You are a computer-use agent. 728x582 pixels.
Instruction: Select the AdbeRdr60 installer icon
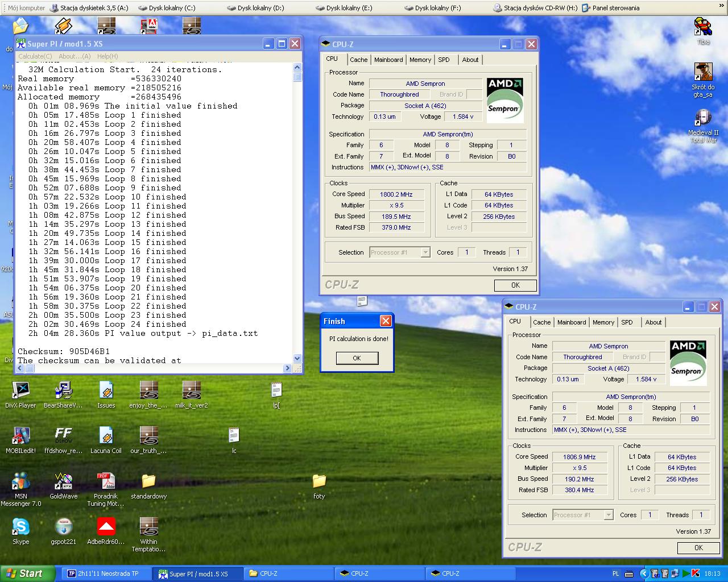point(106,531)
